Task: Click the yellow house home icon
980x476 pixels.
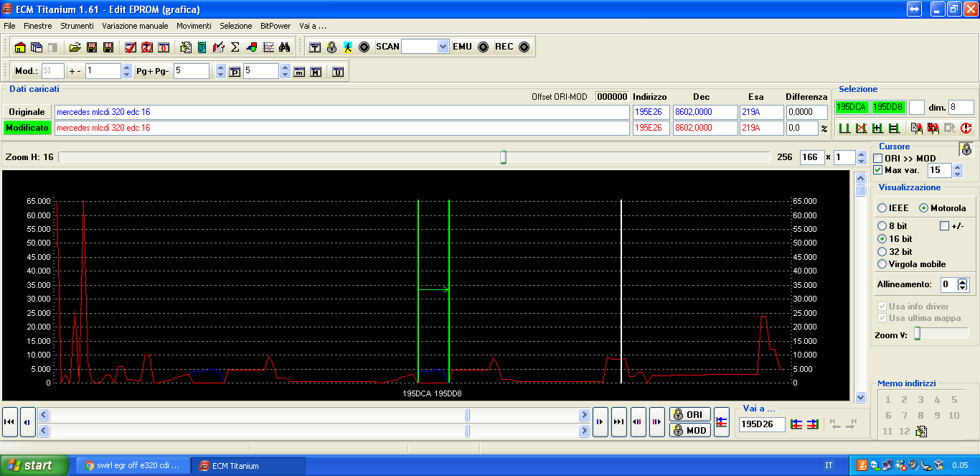Action: coord(20,47)
